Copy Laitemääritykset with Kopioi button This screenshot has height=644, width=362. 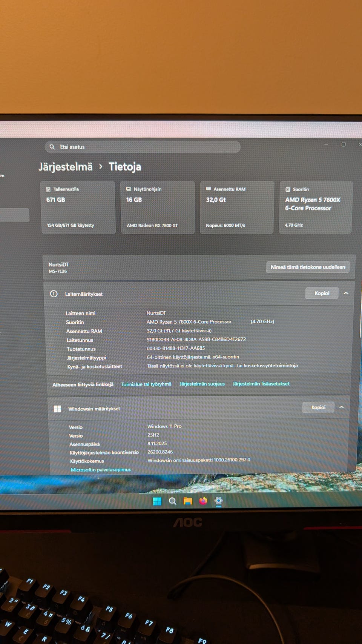tap(322, 293)
